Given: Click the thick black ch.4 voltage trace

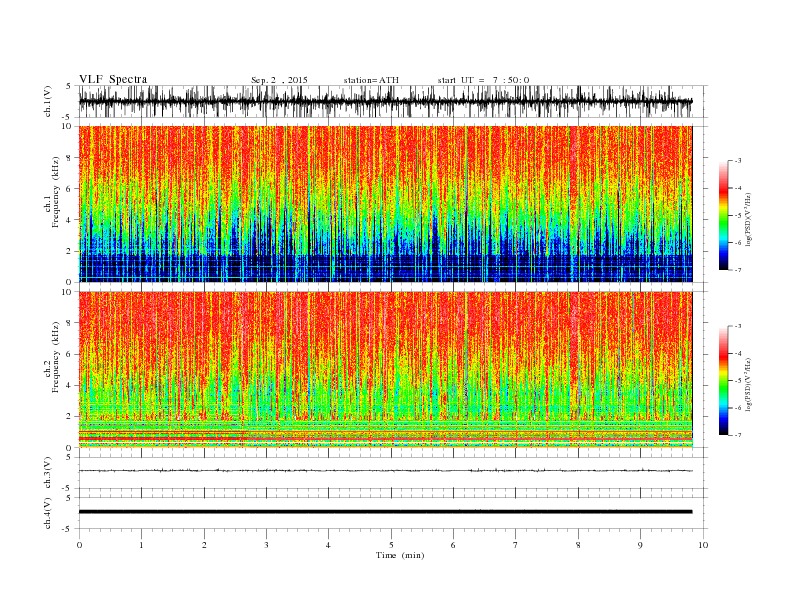Looking at the screenshot, I should (x=385, y=512).
